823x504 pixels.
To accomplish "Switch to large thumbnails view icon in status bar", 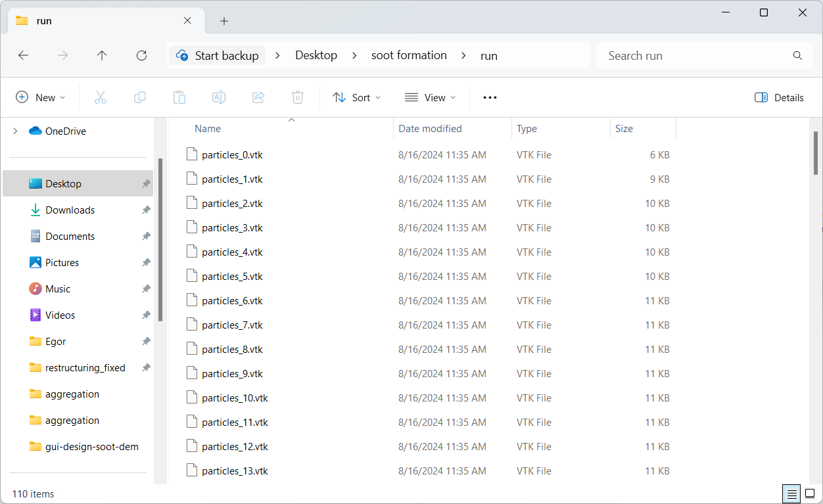I will point(809,493).
